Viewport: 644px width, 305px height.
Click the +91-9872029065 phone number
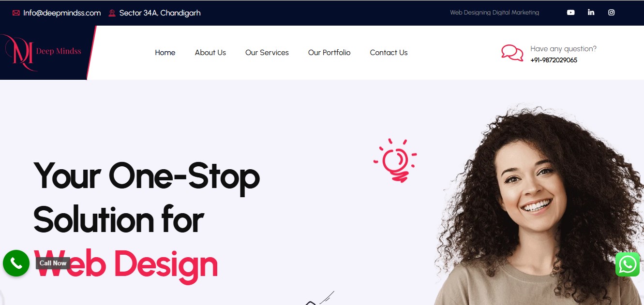(554, 60)
